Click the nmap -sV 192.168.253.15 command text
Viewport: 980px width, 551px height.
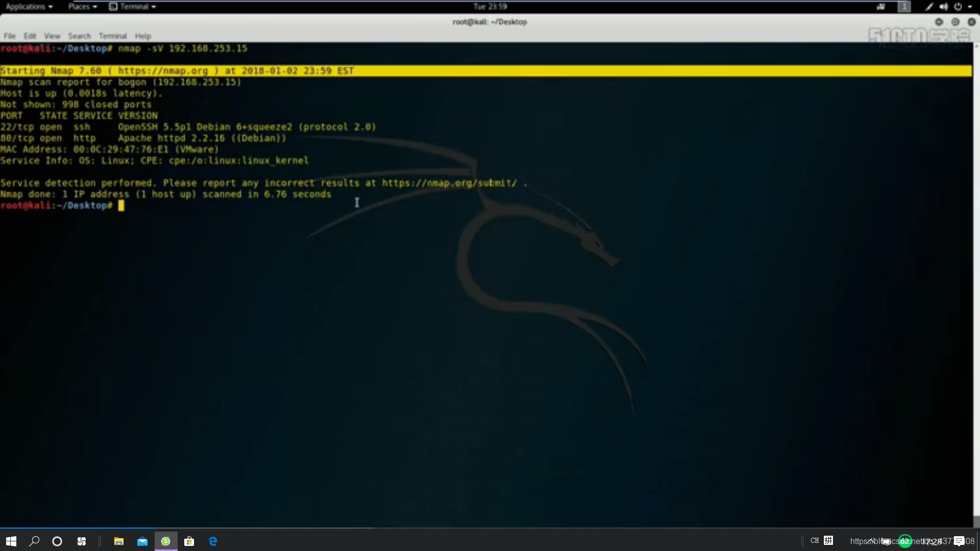click(x=183, y=48)
